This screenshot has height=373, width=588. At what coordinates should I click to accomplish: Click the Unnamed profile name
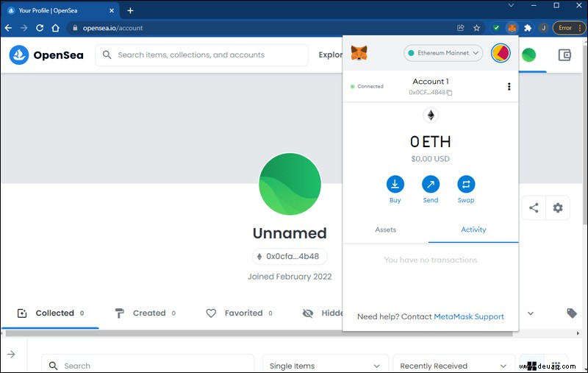point(290,233)
